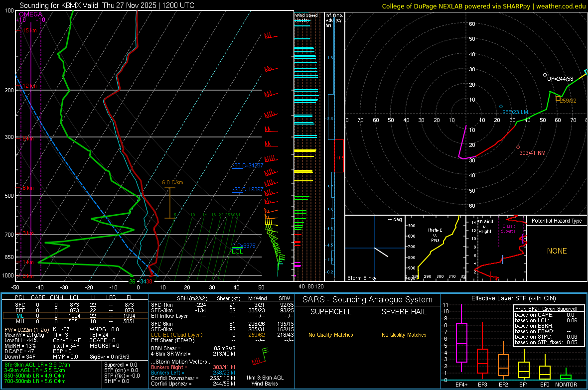The width and height of the screenshot is (588, 390).
Task: Click the 'SEVERE HAIL' column heading
Action: pos(404,312)
